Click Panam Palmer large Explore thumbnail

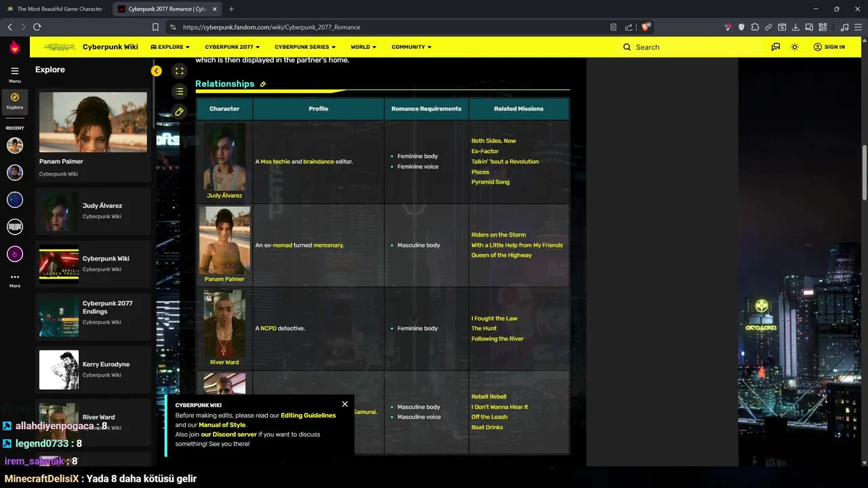[x=93, y=122]
